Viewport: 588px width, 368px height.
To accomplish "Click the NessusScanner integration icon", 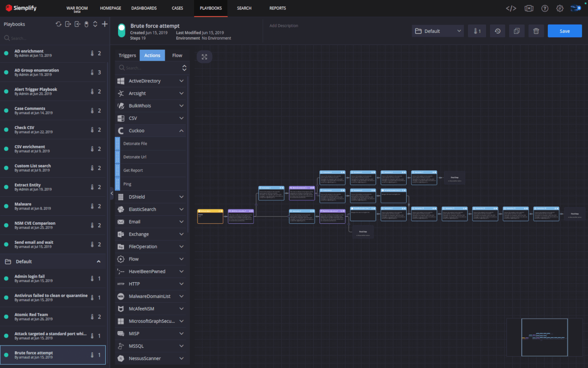I will (121, 358).
